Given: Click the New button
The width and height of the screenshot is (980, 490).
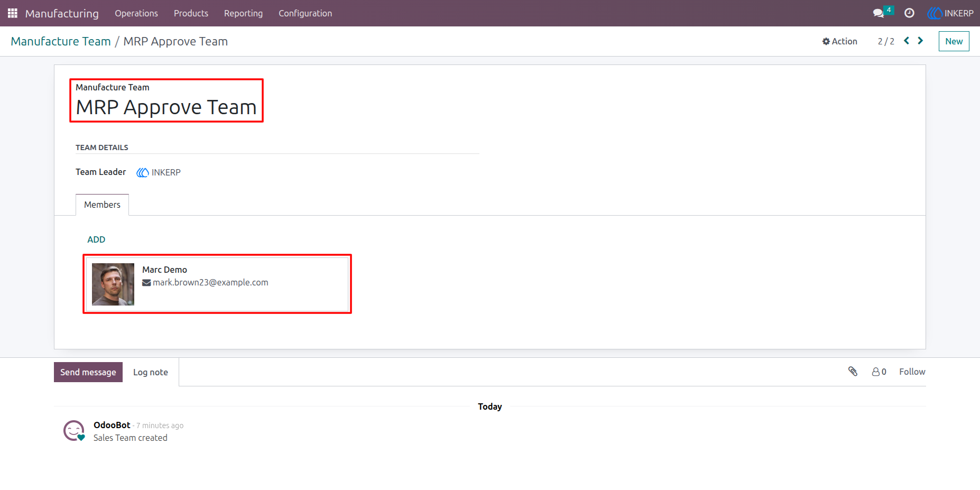Looking at the screenshot, I should coord(954,41).
